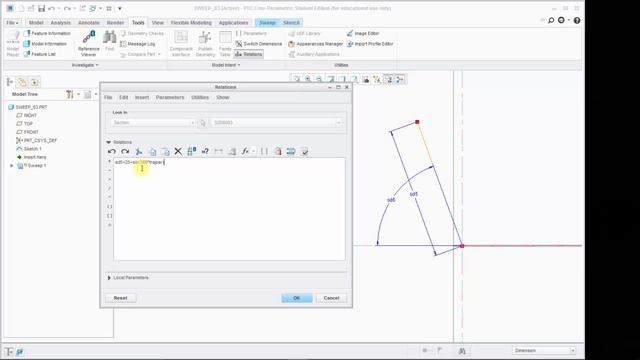Switch to the Sketch ribbon tab
This screenshot has width=640, height=360.
[x=291, y=23]
